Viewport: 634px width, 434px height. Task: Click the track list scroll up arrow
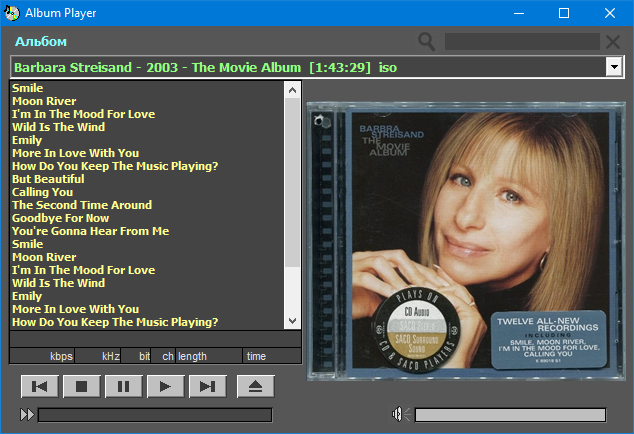click(293, 90)
